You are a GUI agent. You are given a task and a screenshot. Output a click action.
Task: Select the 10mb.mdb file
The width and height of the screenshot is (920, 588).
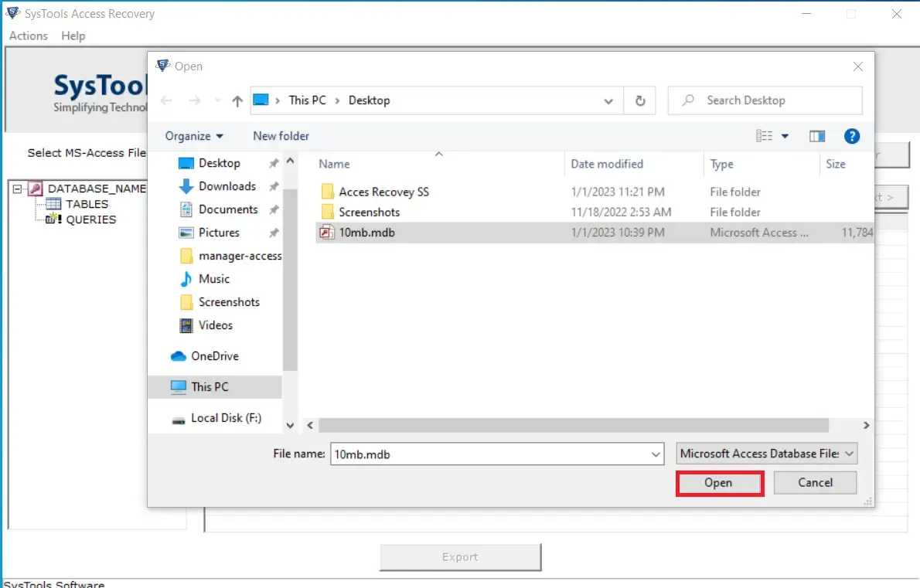tap(595, 233)
